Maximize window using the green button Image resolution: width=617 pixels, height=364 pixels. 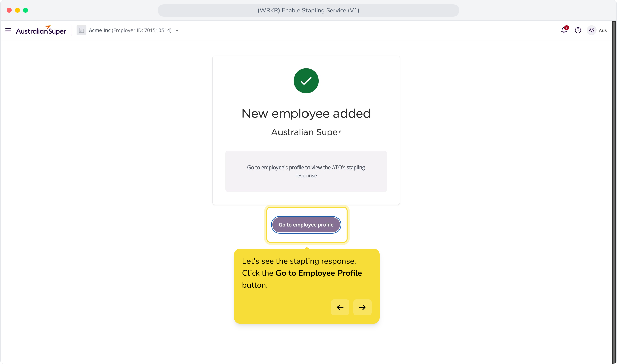click(x=26, y=10)
